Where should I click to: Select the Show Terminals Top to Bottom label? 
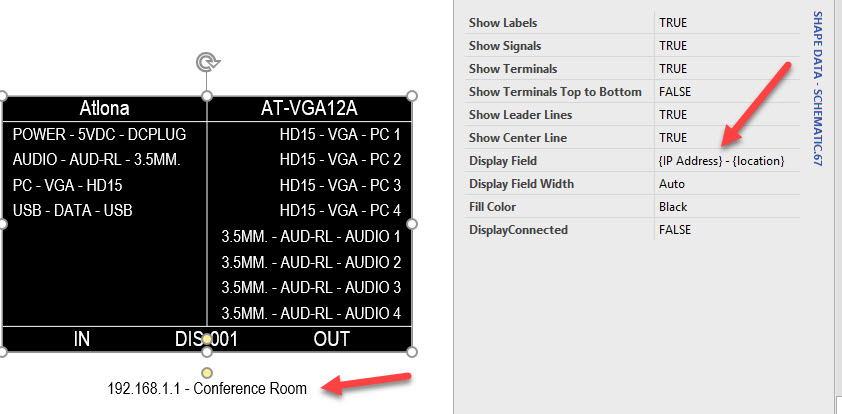555,92
